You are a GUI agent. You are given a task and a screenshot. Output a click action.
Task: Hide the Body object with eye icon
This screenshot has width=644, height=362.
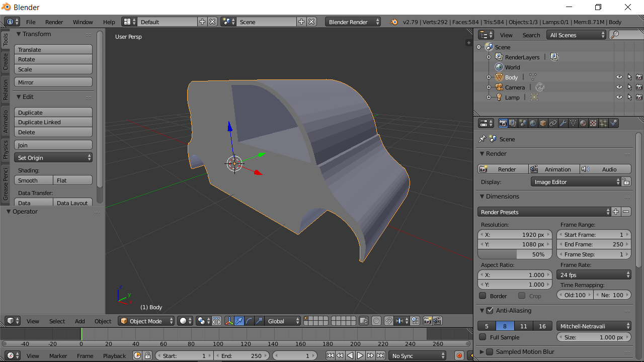coord(619,77)
